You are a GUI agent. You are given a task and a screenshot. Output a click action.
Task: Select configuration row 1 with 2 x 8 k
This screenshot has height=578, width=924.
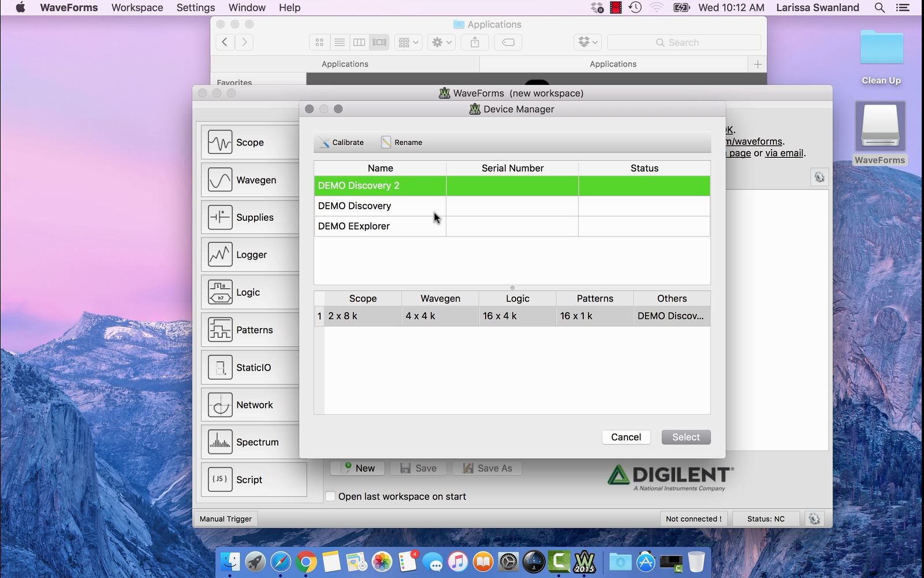512,316
